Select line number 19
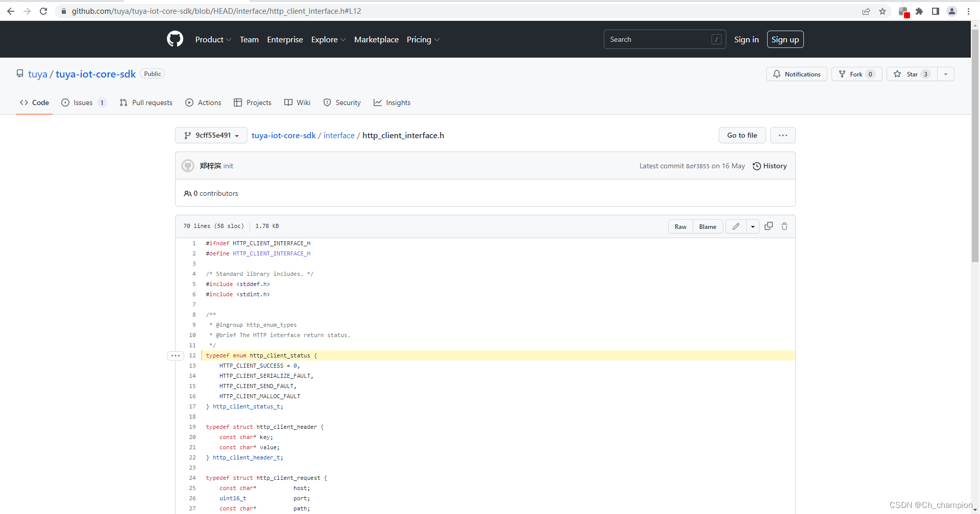Viewport: 980px width, 514px height. (x=192, y=427)
